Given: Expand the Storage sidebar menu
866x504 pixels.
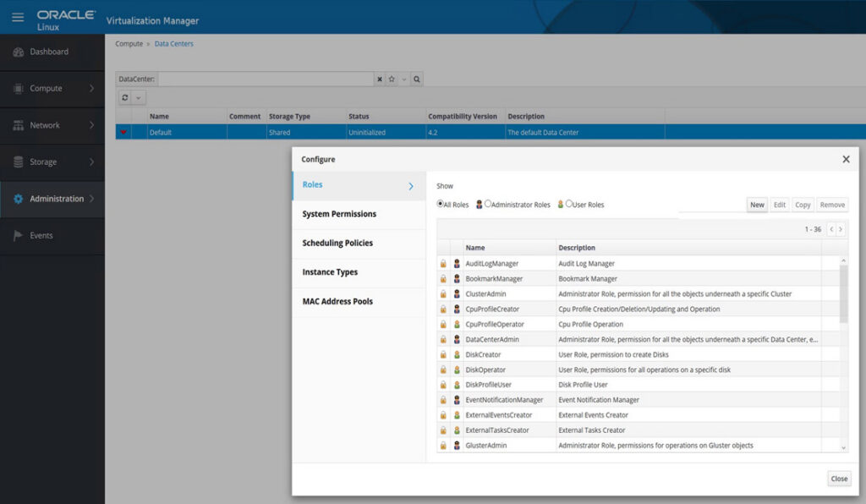Looking at the screenshot, I should (x=91, y=162).
